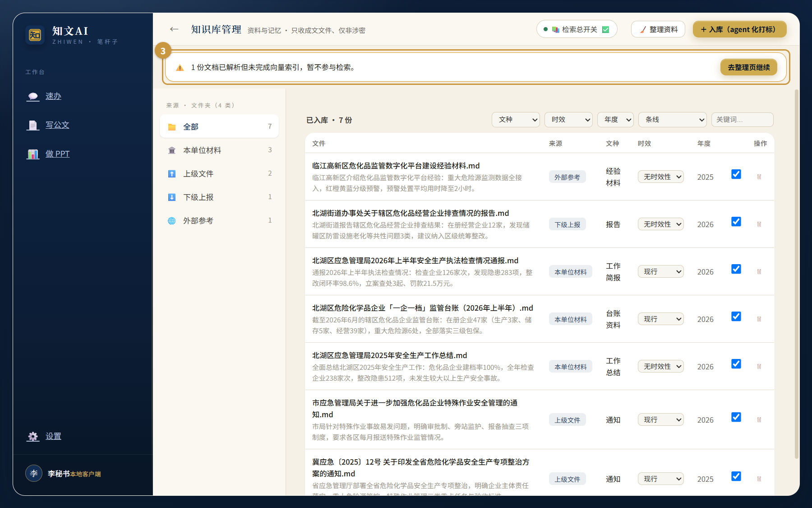Click the 上级文件 up-arrow icon
This screenshot has width=812, height=508.
172,174
